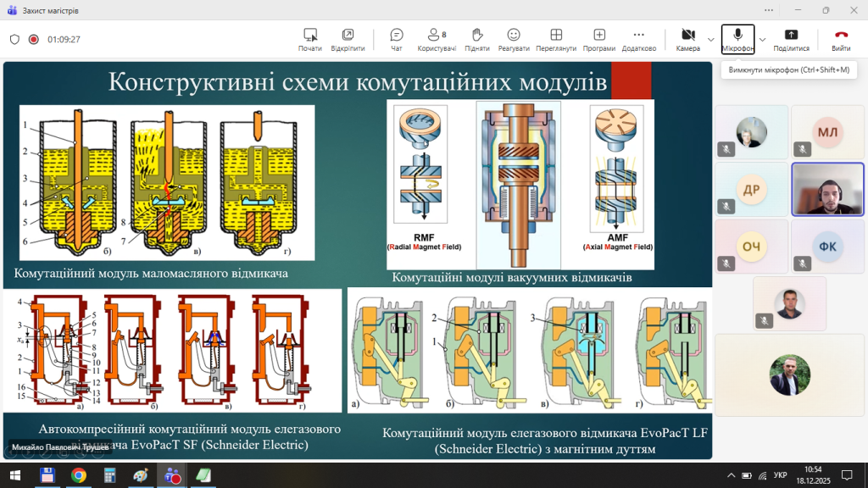This screenshot has width=868, height=488.
Task: Click Почати presenter control icon
Action: [x=310, y=39]
